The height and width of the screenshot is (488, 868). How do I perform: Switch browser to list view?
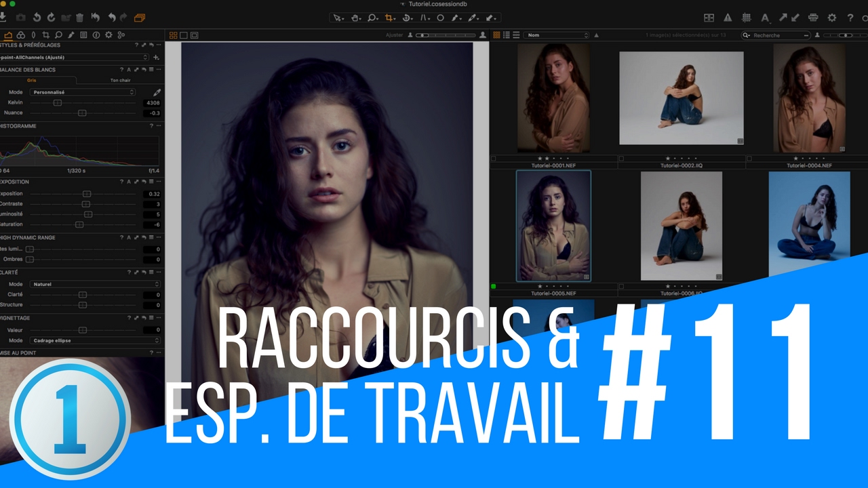[x=507, y=35]
